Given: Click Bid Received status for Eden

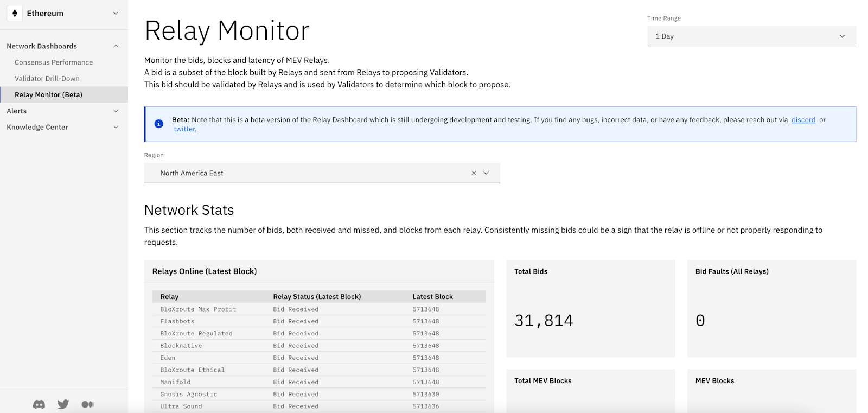Looking at the screenshot, I should pyautogui.click(x=296, y=358).
